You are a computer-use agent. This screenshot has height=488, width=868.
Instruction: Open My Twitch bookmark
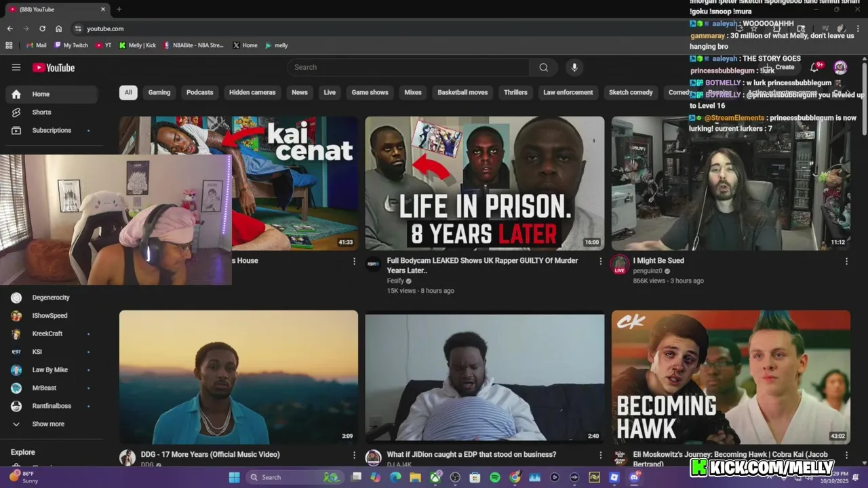coord(71,45)
